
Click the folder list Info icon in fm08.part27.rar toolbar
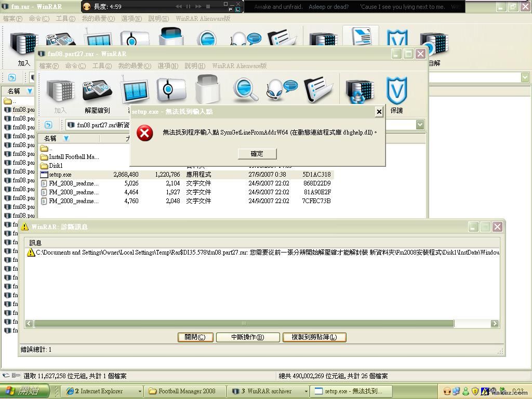click(318, 89)
